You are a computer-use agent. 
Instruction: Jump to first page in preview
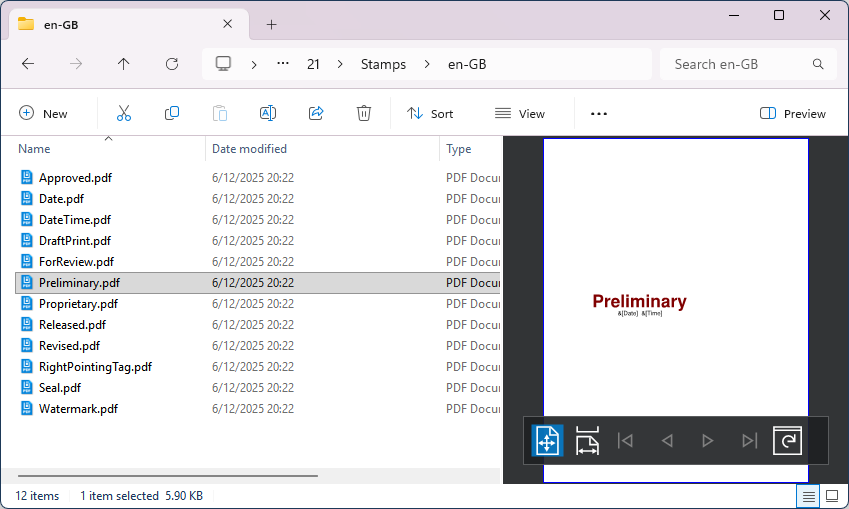pos(626,441)
